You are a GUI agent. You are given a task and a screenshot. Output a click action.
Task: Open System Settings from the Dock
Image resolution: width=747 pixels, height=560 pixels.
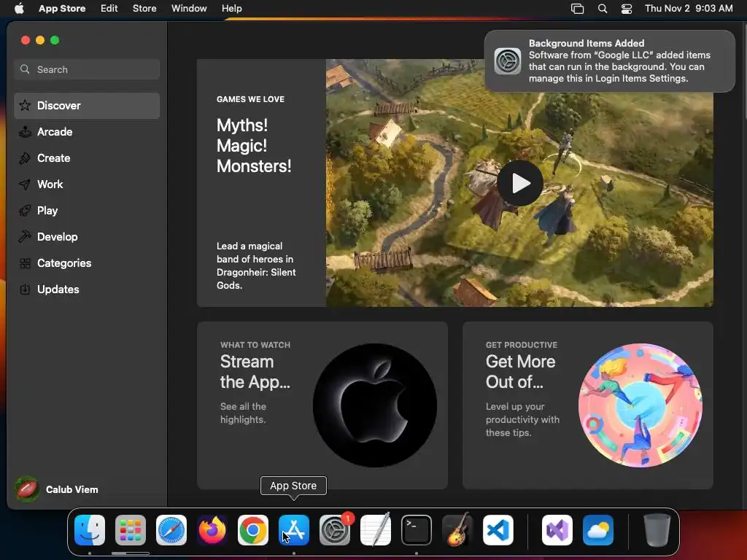335,530
